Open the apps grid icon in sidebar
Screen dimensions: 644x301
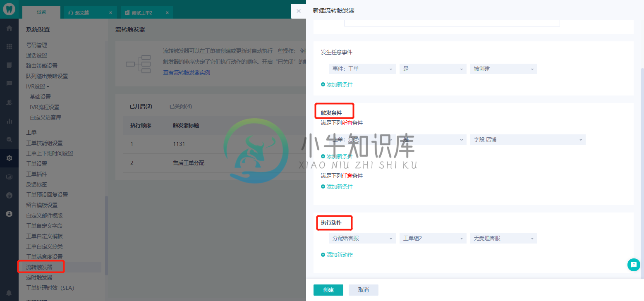[9, 47]
